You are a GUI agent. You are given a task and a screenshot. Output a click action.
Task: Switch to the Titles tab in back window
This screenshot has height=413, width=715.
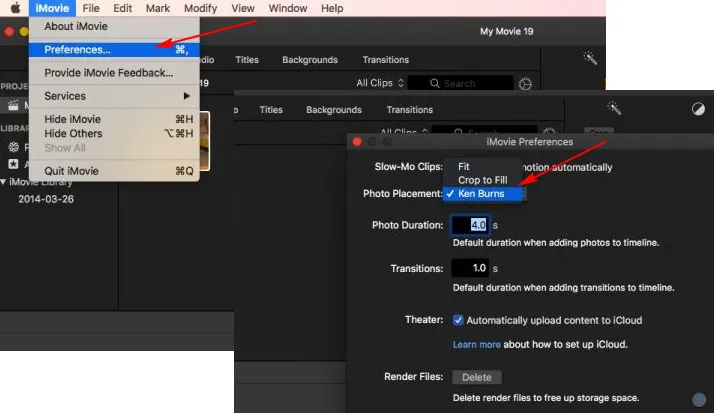[x=247, y=60]
